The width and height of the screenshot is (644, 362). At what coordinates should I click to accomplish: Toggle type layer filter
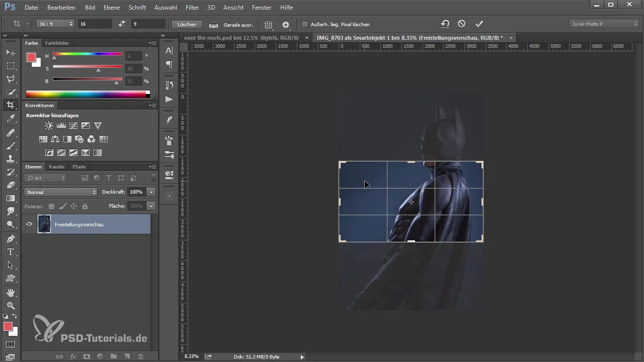[109, 178]
